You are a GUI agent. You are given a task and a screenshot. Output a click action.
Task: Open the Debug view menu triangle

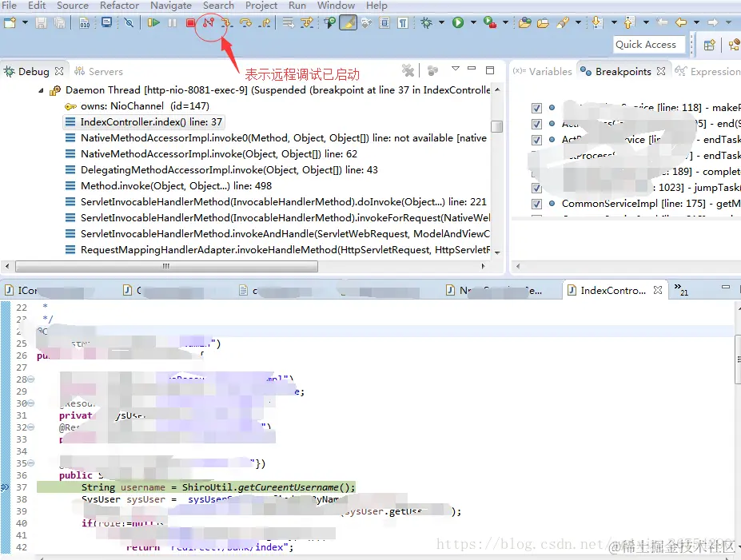tap(456, 69)
